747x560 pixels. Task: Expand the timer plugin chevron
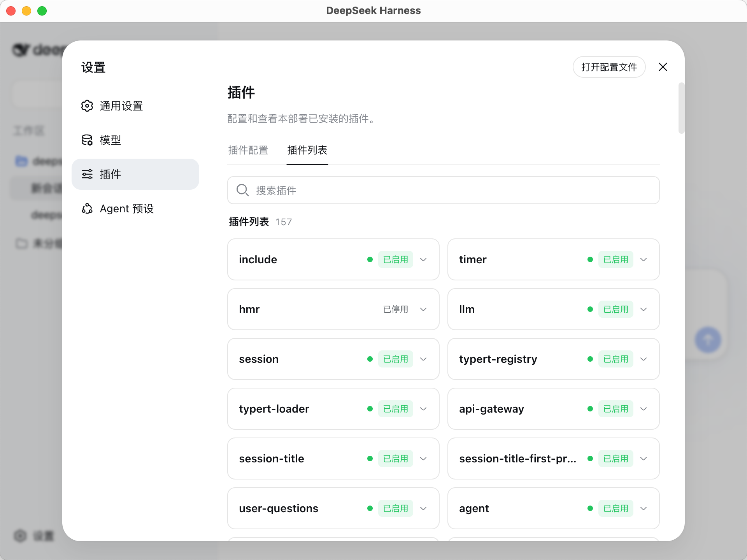644,259
